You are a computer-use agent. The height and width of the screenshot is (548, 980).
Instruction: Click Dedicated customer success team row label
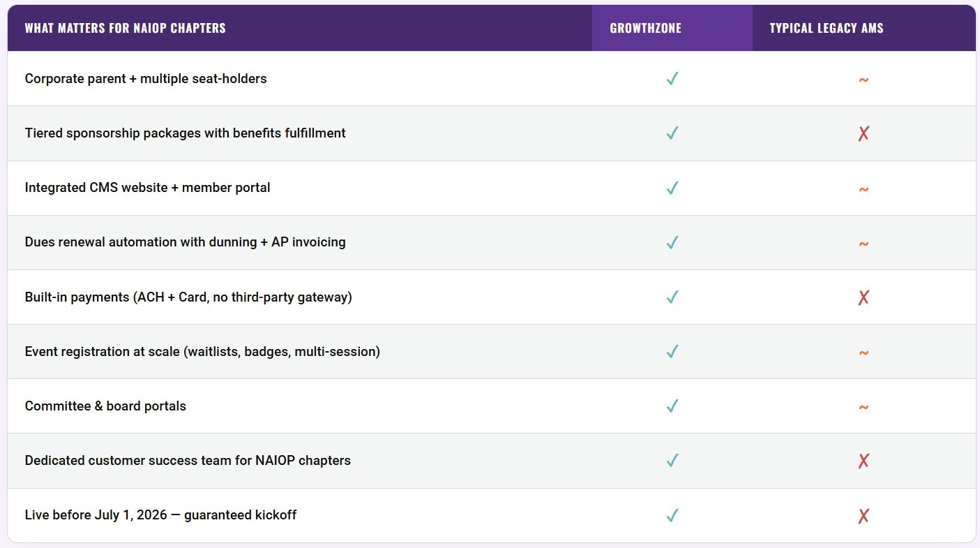pos(188,461)
